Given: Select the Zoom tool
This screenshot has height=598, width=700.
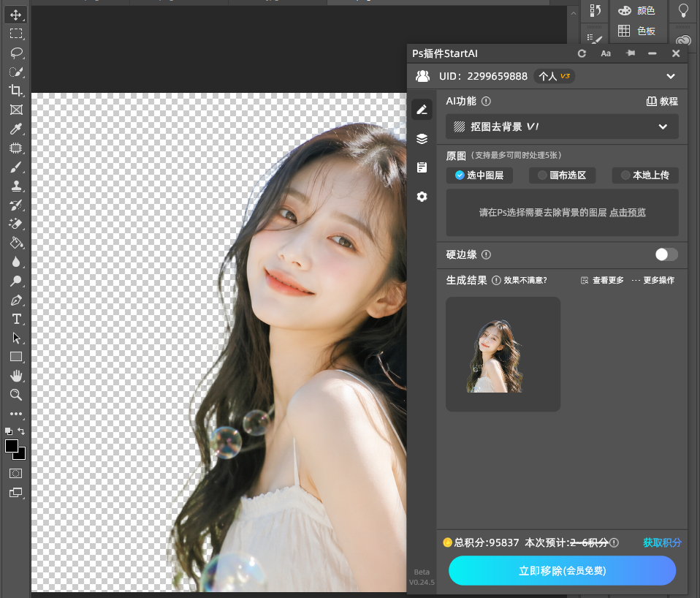Looking at the screenshot, I should tap(17, 395).
